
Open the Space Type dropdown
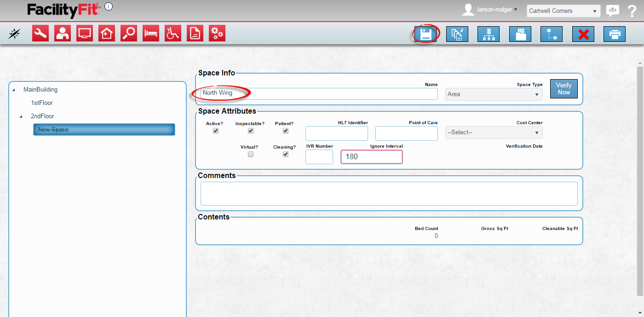[x=494, y=94]
